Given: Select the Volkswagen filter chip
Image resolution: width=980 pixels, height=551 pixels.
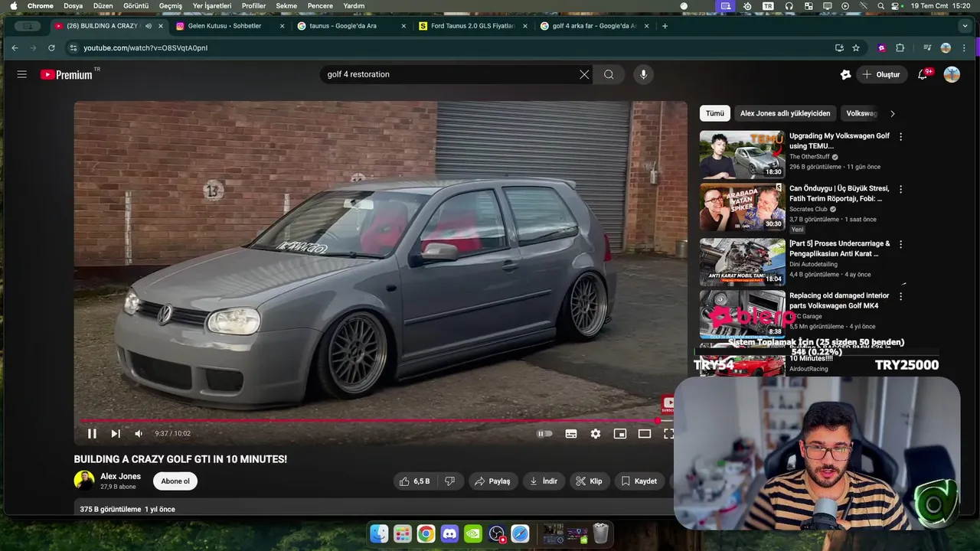Looking at the screenshot, I should 861,113.
